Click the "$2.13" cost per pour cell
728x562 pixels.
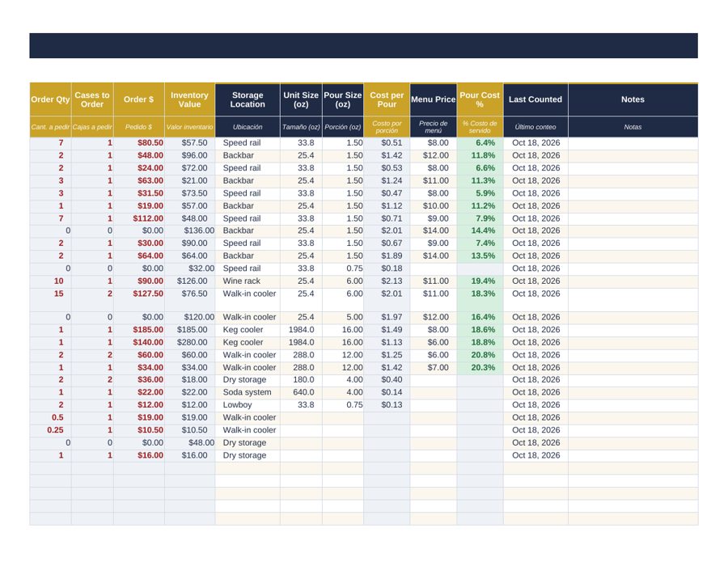click(387, 281)
